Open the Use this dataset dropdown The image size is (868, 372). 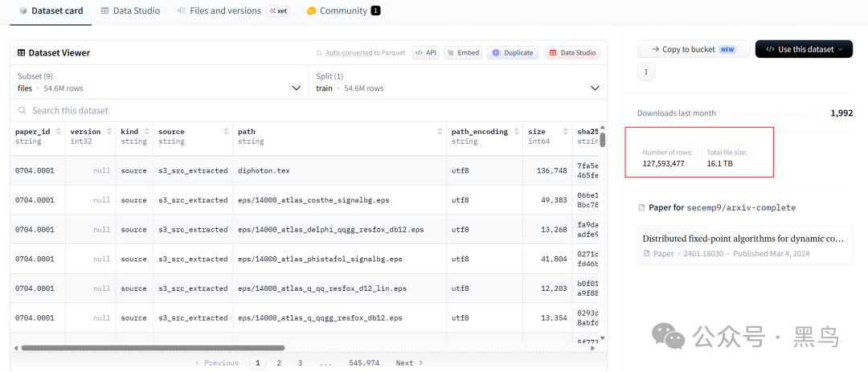coord(805,49)
